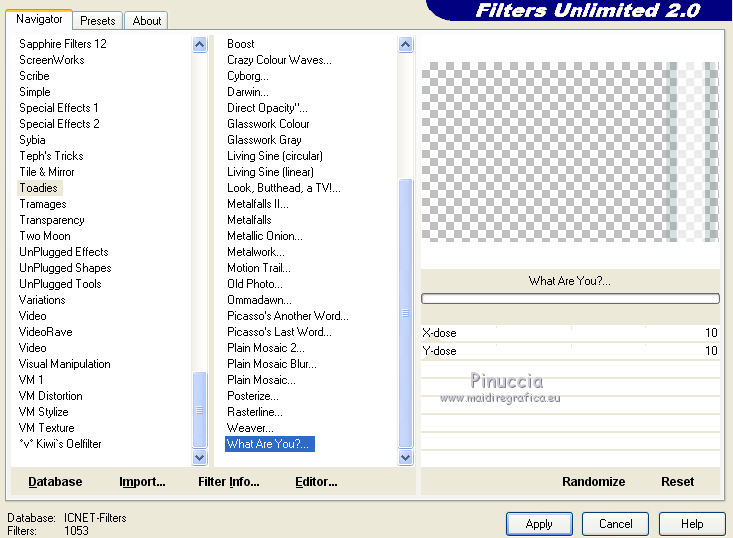
Task: Select °v° Kiwi's Oelfilter category
Action: [x=60, y=444]
